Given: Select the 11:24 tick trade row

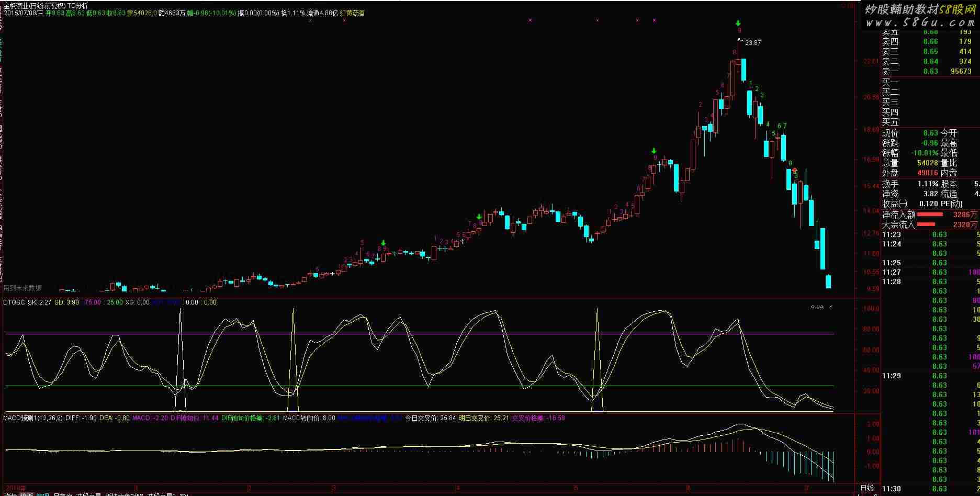Looking at the screenshot, I should (x=930, y=244).
